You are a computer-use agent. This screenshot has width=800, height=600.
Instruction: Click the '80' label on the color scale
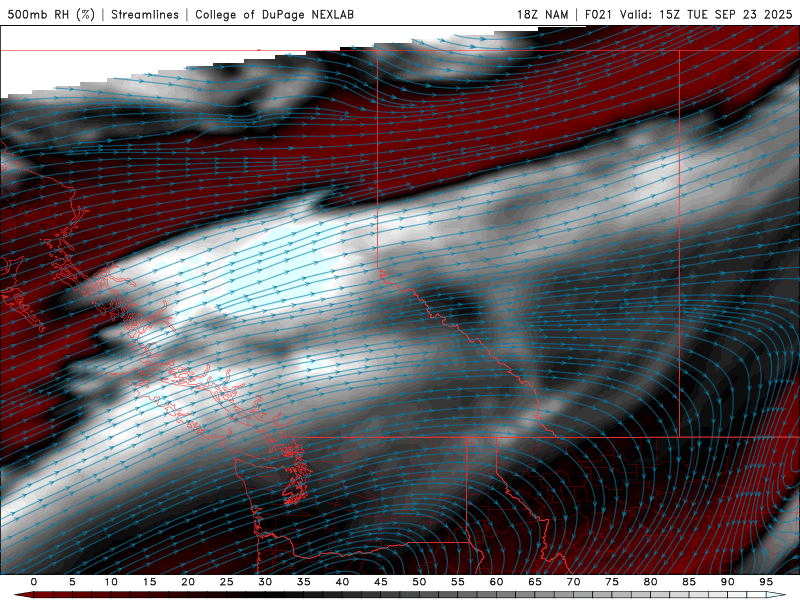[650, 582]
